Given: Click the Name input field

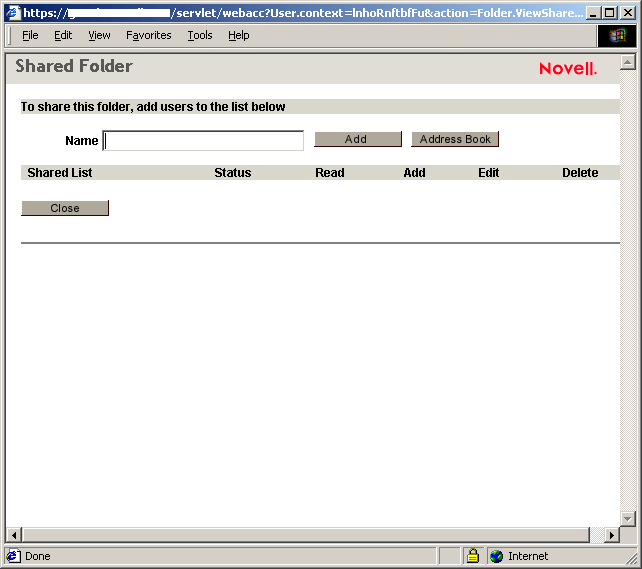Looking at the screenshot, I should pyautogui.click(x=203, y=141).
